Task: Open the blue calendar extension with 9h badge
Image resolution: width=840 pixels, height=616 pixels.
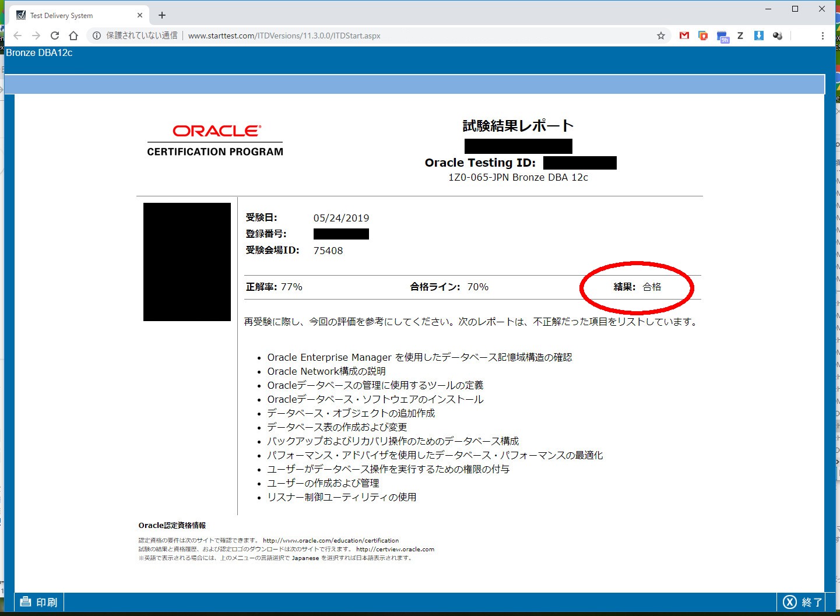Action: (x=723, y=37)
